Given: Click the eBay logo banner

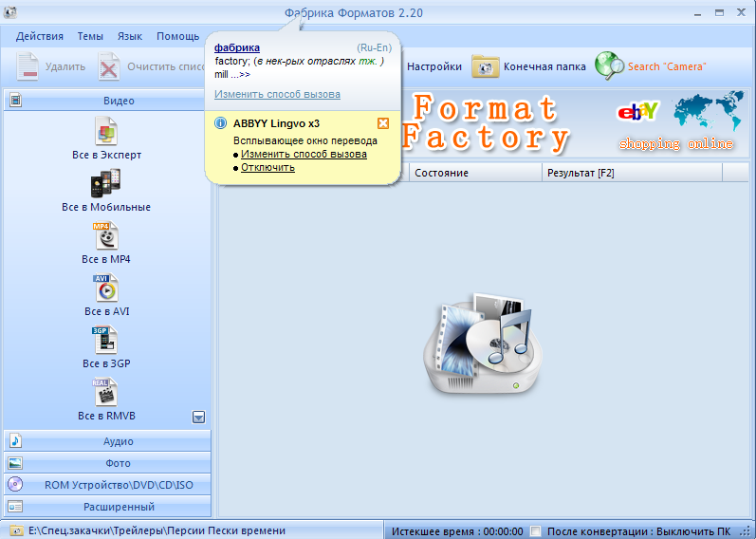Looking at the screenshot, I should point(637,111).
